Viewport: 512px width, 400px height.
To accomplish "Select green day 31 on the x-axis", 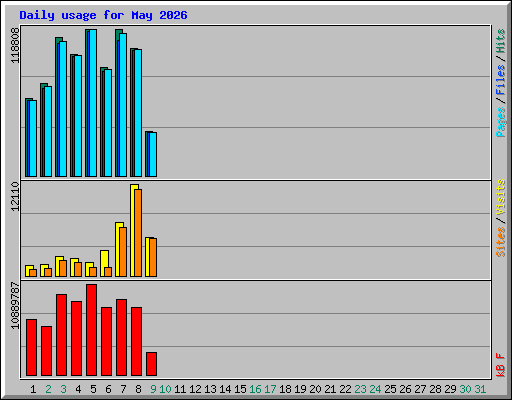I will pos(480,389).
